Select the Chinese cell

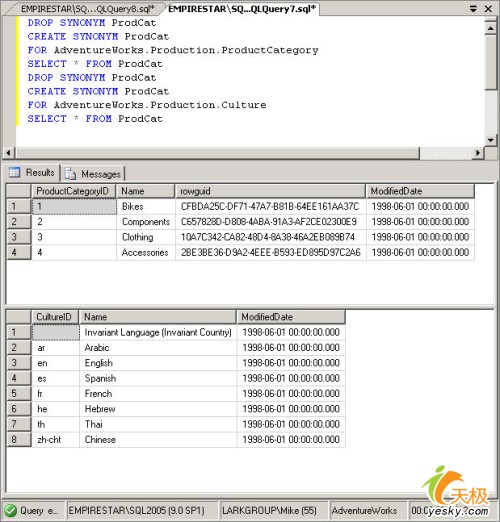(158, 440)
